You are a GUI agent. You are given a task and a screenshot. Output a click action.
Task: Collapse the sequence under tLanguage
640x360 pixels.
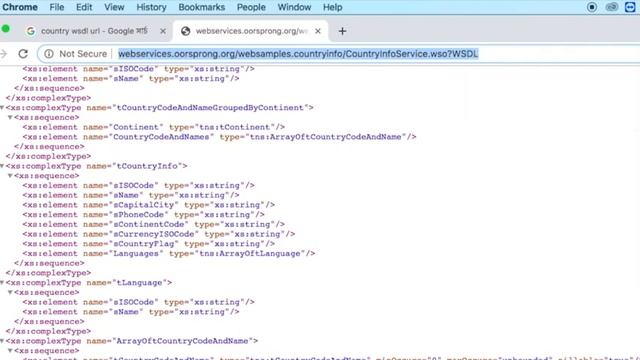(x=10, y=293)
